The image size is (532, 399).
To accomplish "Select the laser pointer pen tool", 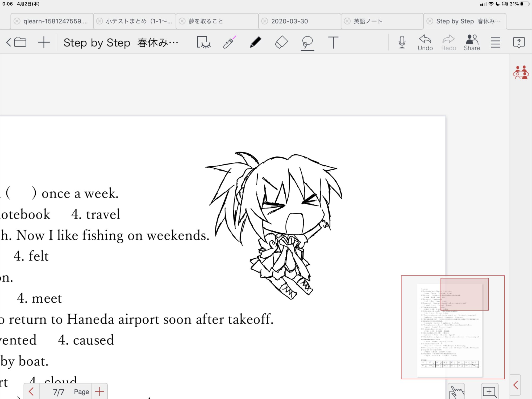I will (229, 42).
